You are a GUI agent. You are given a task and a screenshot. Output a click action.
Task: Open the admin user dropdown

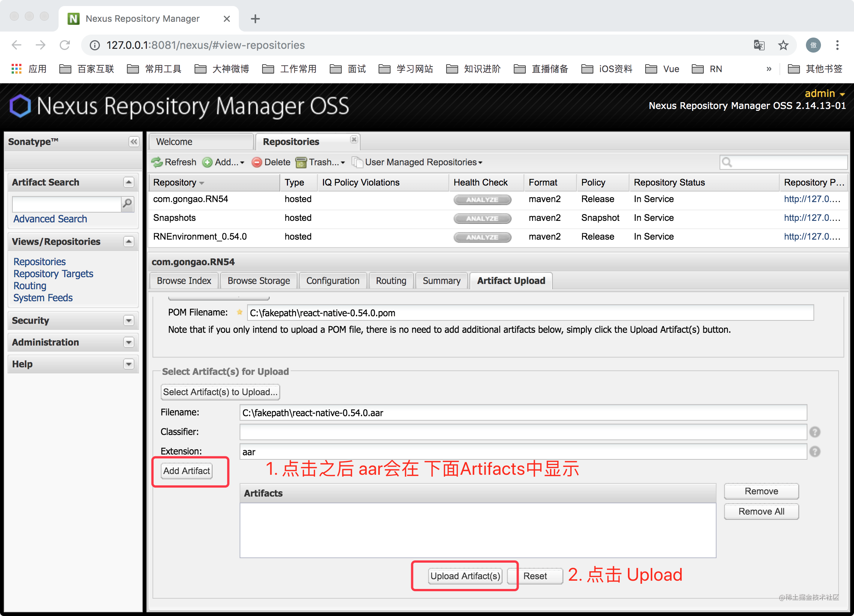tap(825, 94)
